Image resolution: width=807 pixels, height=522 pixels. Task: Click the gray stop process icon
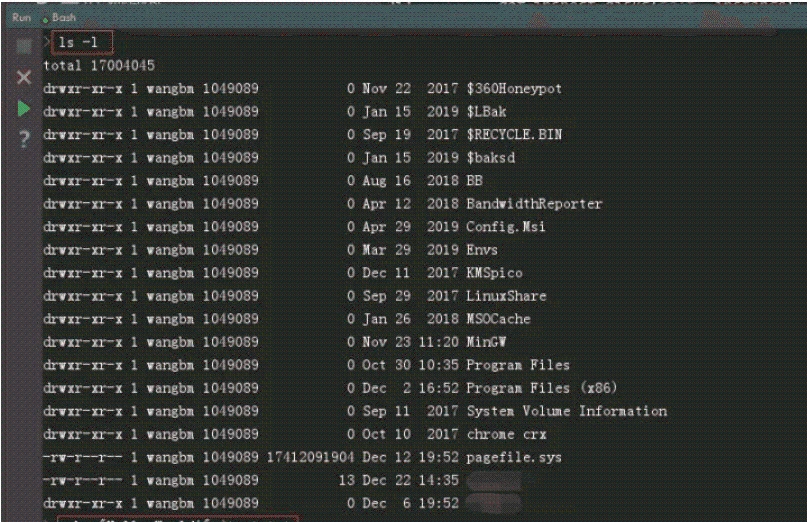click(x=24, y=46)
